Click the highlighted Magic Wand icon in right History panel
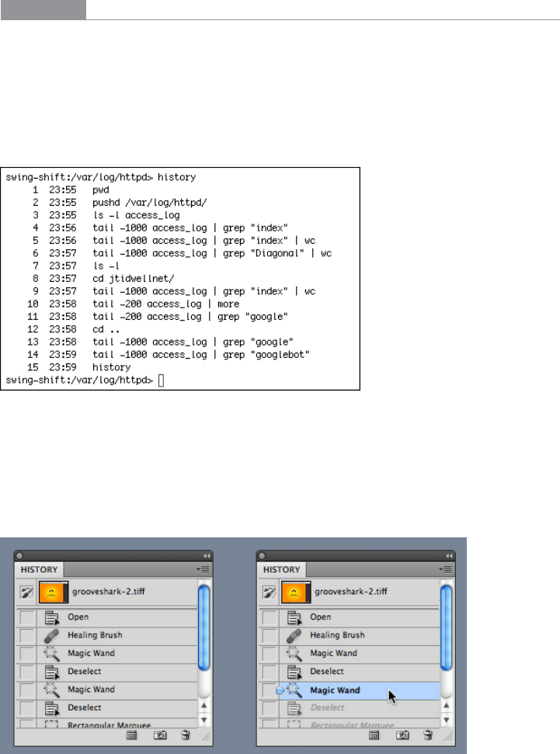This screenshot has width=560, height=754. (294, 690)
